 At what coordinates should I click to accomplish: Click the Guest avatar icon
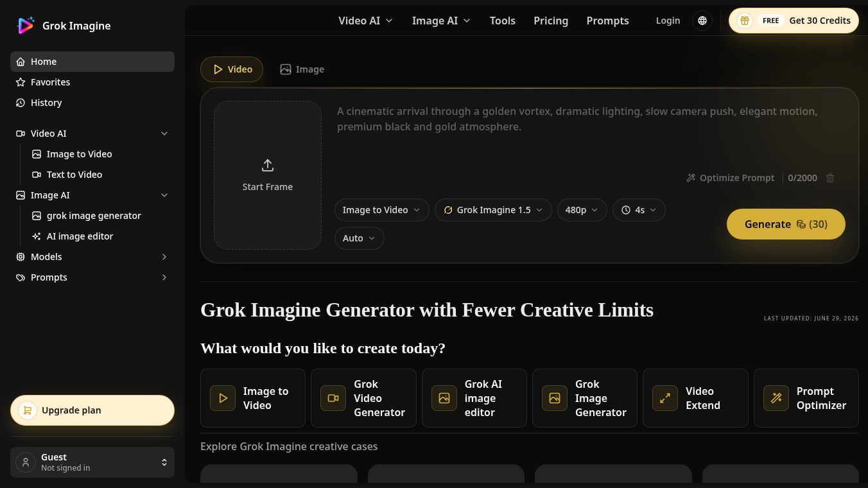26,462
